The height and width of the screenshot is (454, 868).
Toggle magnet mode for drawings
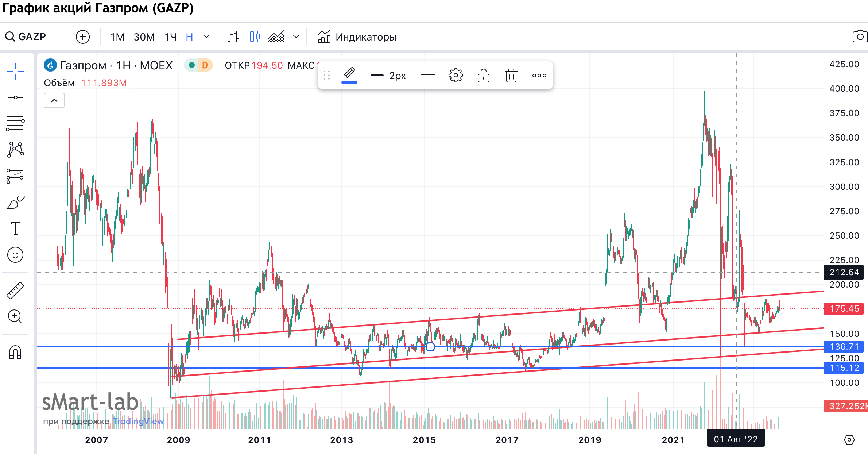coord(15,352)
